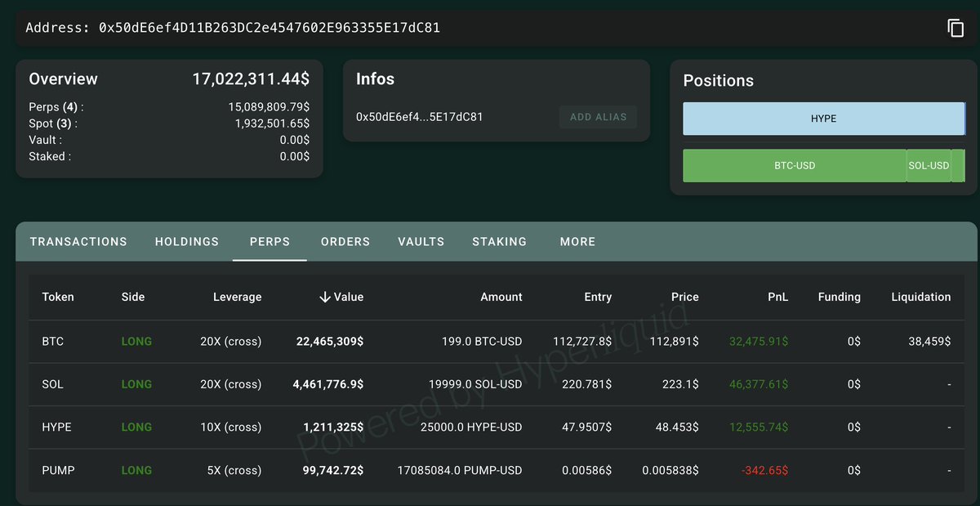The width and height of the screenshot is (980, 506).
Task: Open the Transactions tab
Action: 78,242
